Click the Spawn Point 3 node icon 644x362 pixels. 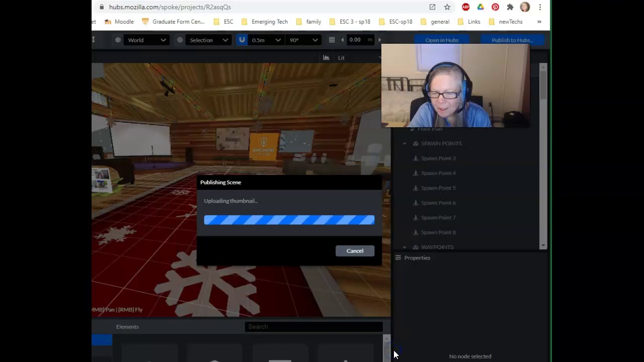(x=416, y=158)
